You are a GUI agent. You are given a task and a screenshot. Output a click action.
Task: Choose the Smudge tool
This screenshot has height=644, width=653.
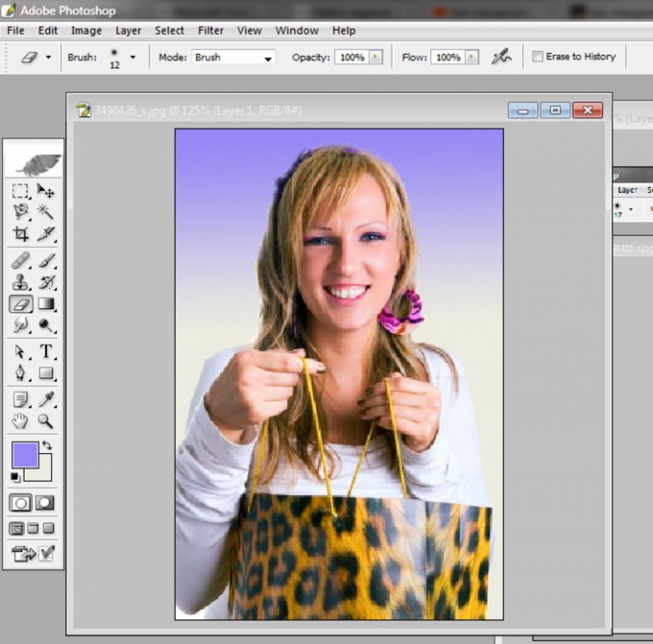click(x=20, y=325)
